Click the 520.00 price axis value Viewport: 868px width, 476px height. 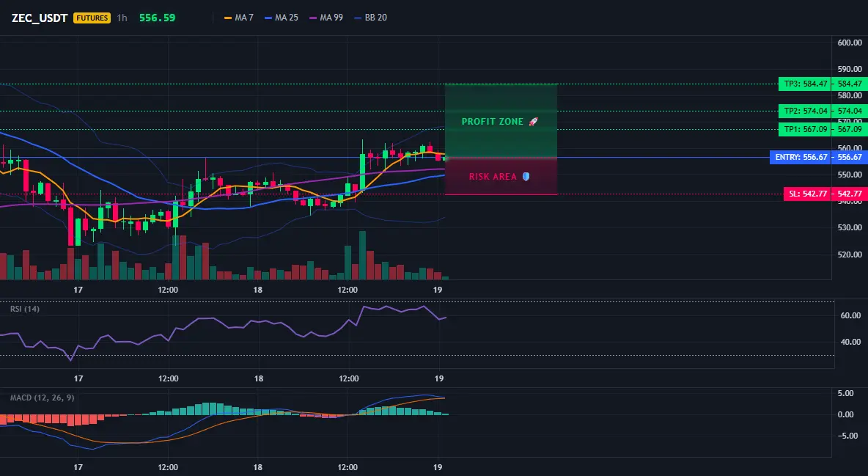850,255
